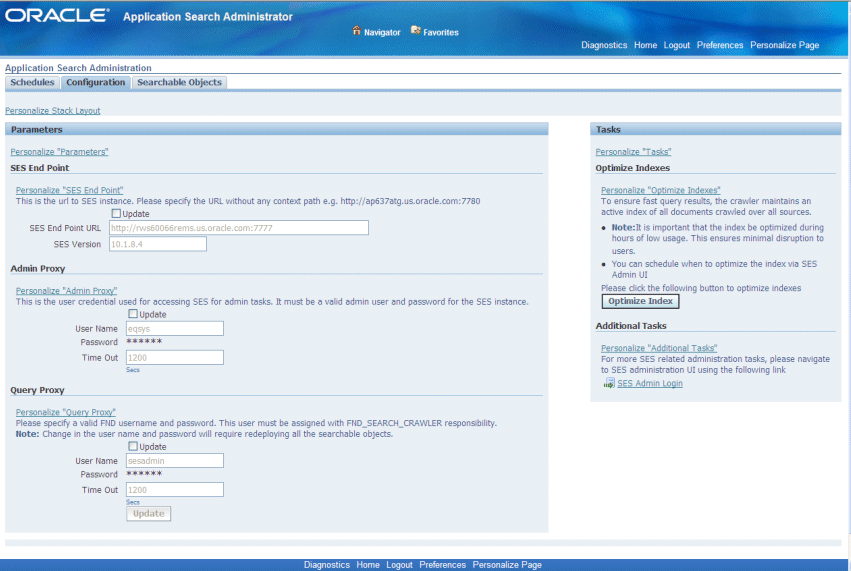Click Personalize Page in the footer bar
Screen dimensions: 851x571
(x=507, y=565)
